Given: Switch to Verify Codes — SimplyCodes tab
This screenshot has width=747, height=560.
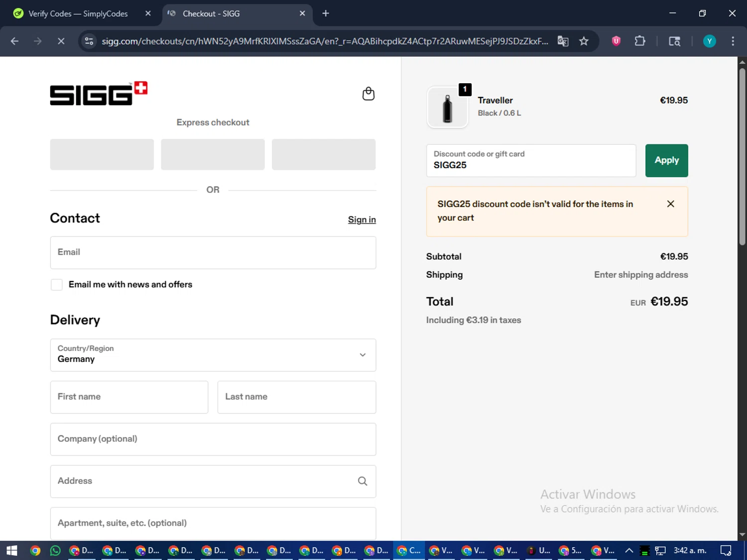Looking at the screenshot, I should [x=82, y=13].
